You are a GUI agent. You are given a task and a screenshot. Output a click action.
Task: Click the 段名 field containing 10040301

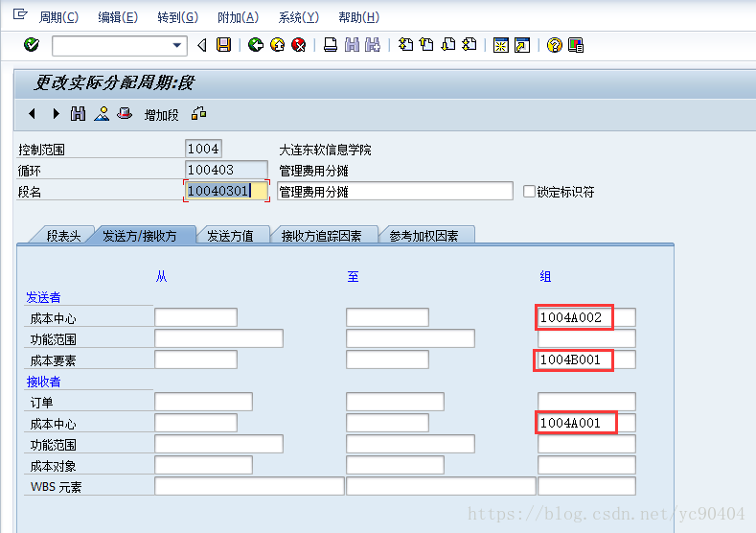point(226,191)
